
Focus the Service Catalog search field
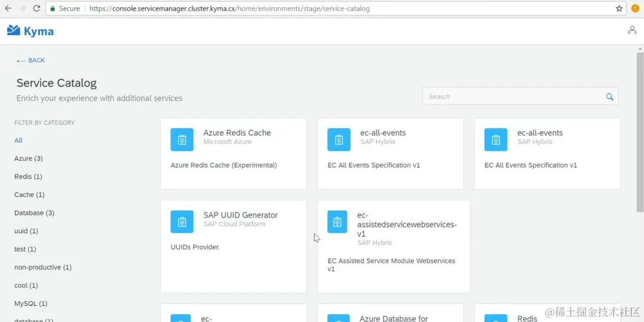point(521,97)
